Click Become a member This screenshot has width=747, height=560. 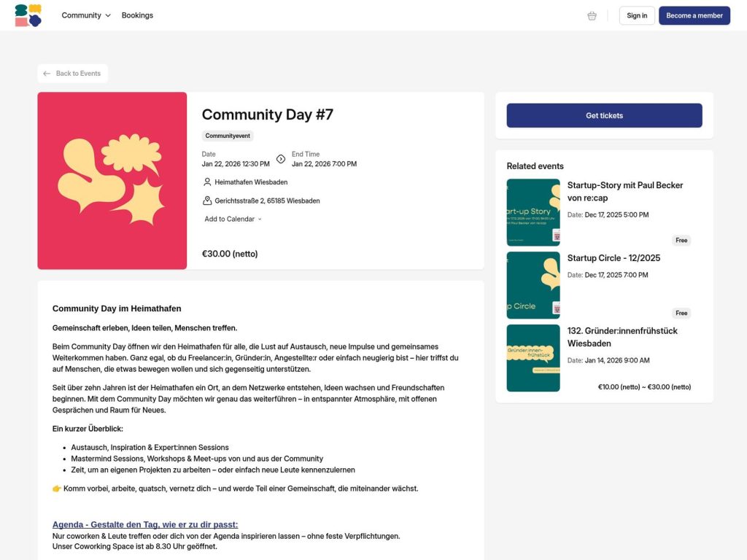tap(694, 15)
